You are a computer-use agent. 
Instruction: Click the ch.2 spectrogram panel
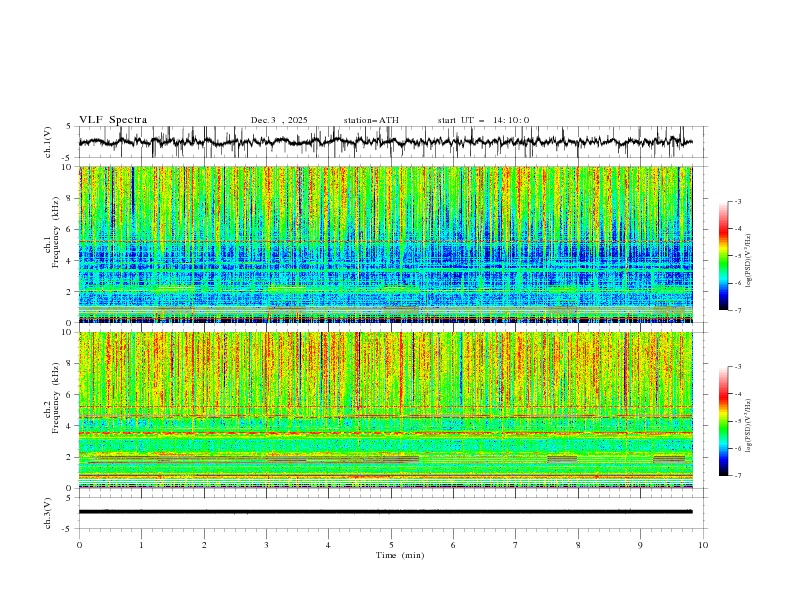(x=386, y=410)
